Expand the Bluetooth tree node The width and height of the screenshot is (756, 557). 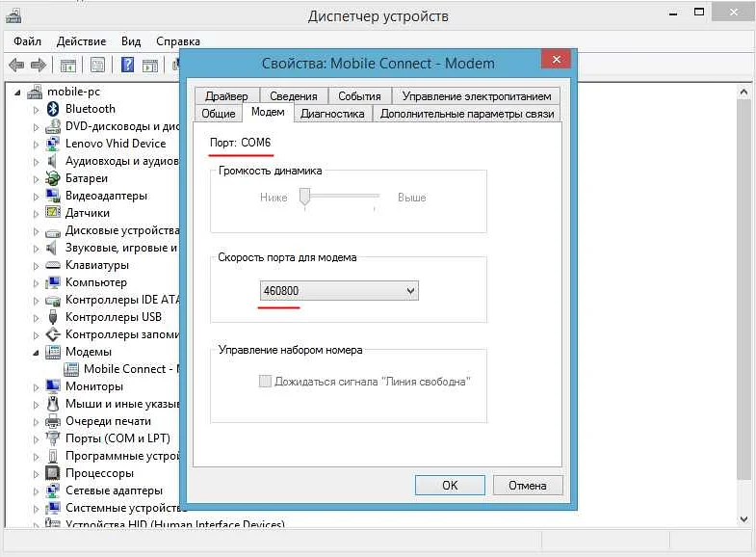coord(37,110)
